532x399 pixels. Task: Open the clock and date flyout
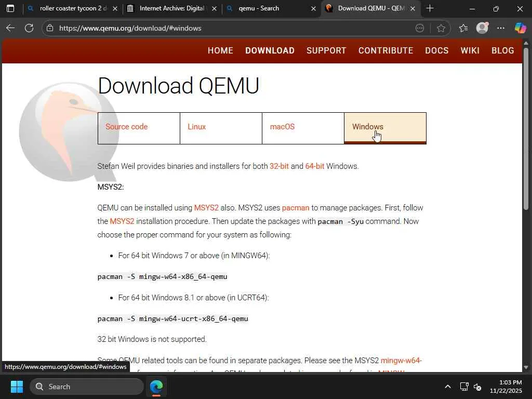pyautogui.click(x=506, y=387)
